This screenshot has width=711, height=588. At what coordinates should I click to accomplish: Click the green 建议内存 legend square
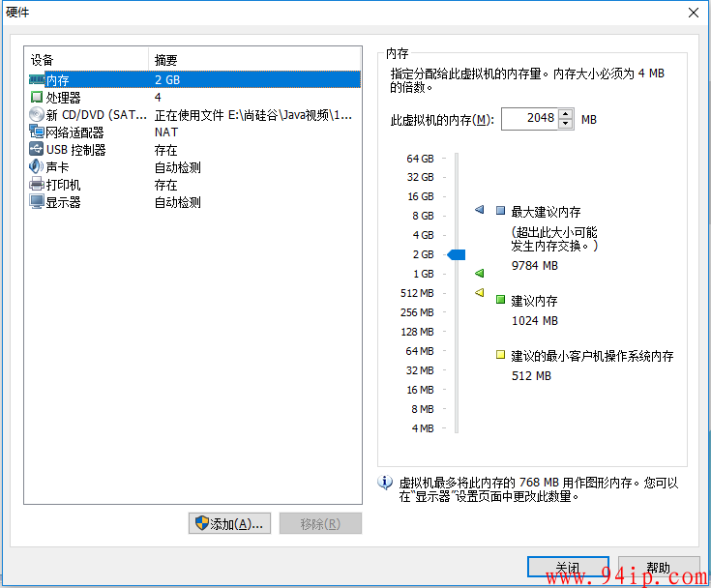point(501,299)
